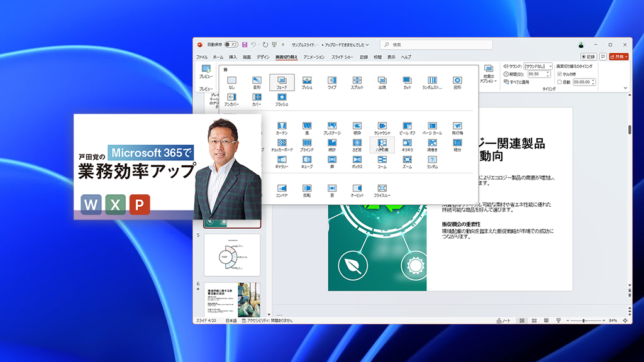Viewport: 644px width, 362px height.
Task: Apply the プッシュ transition
Action: (307, 82)
